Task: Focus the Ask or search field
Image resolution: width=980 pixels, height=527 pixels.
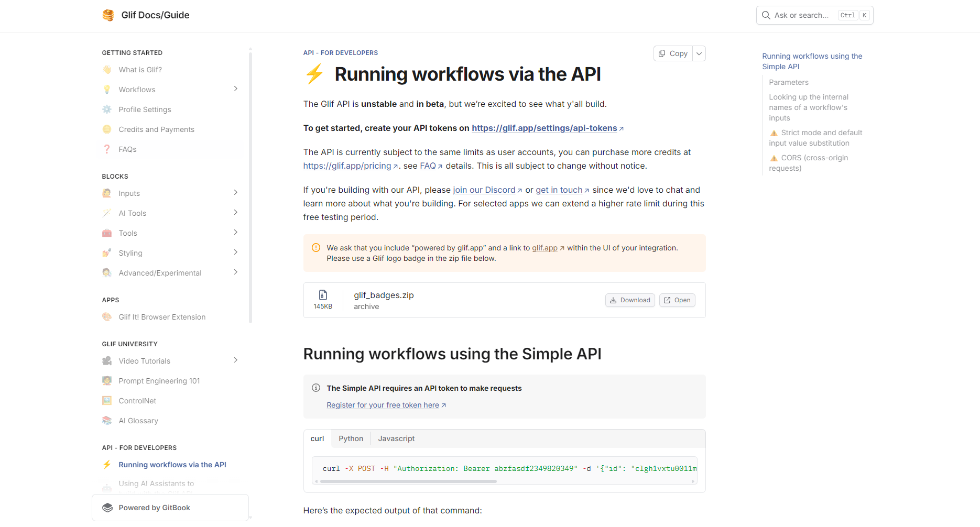Action: (x=802, y=15)
